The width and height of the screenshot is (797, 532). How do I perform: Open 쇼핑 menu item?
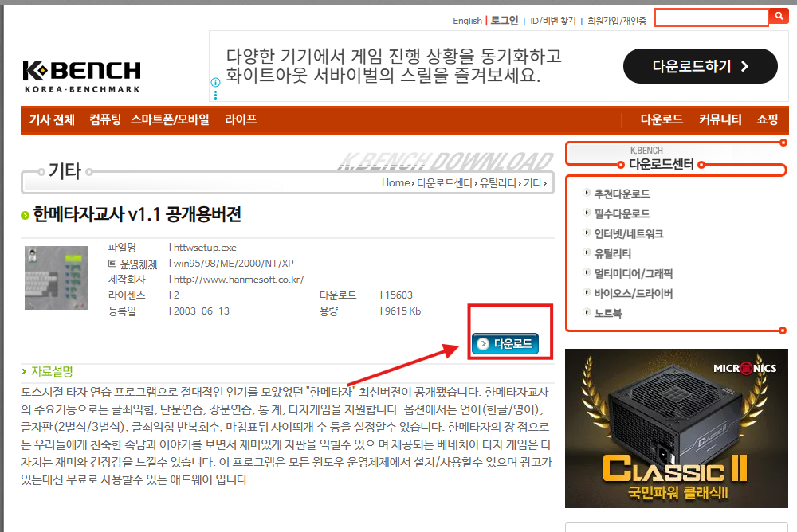click(767, 120)
